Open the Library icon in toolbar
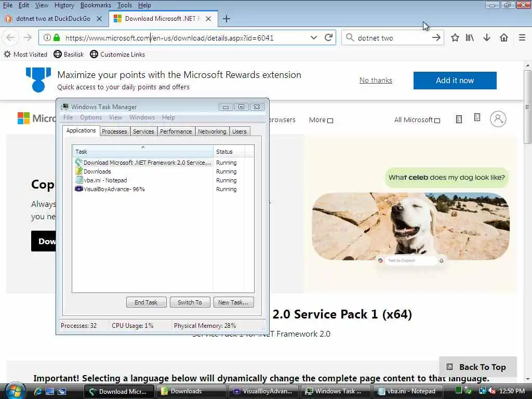Viewport: 532px width, 399px height. pyautogui.click(x=470, y=37)
